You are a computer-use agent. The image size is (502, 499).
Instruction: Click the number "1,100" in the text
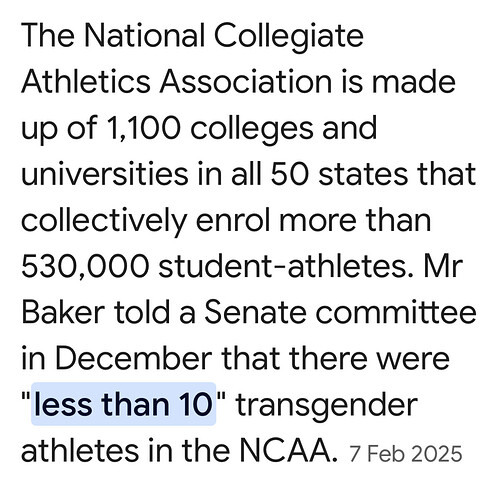[144, 128]
